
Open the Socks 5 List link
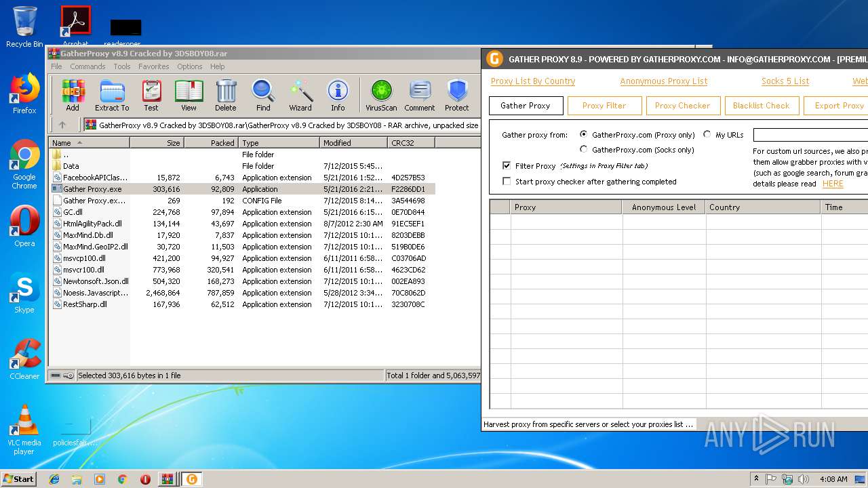pyautogui.click(x=785, y=81)
